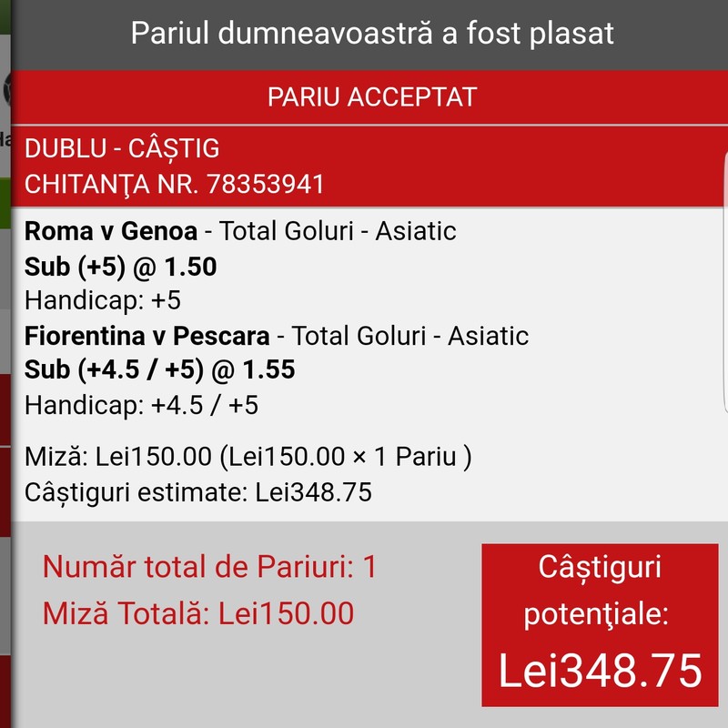Click the Handicap: +5 line
The height and width of the screenshot is (728, 728).
103,300
